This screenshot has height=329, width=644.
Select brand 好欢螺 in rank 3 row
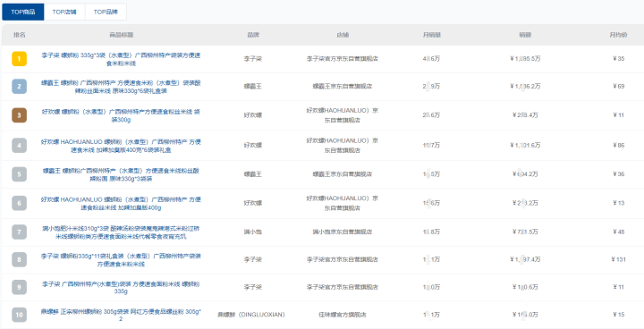click(252, 115)
